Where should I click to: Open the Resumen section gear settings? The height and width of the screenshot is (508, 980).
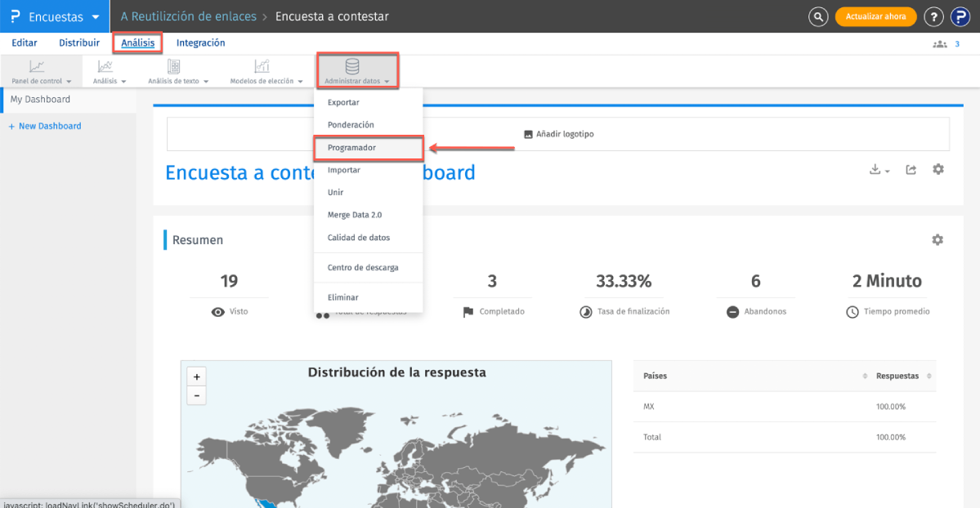click(x=937, y=240)
